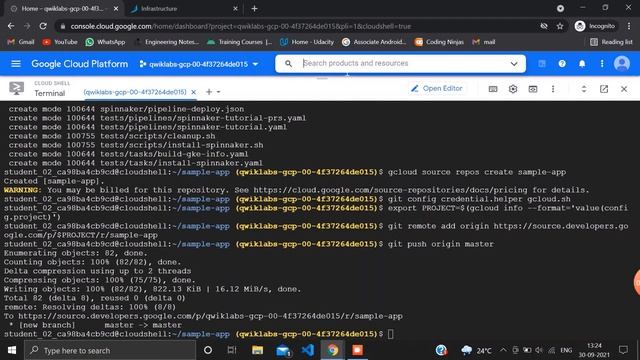Select the qwiklabs-gcp-00-4f37264de015 terminal tab
The image size is (640, 360).
click(x=135, y=92)
